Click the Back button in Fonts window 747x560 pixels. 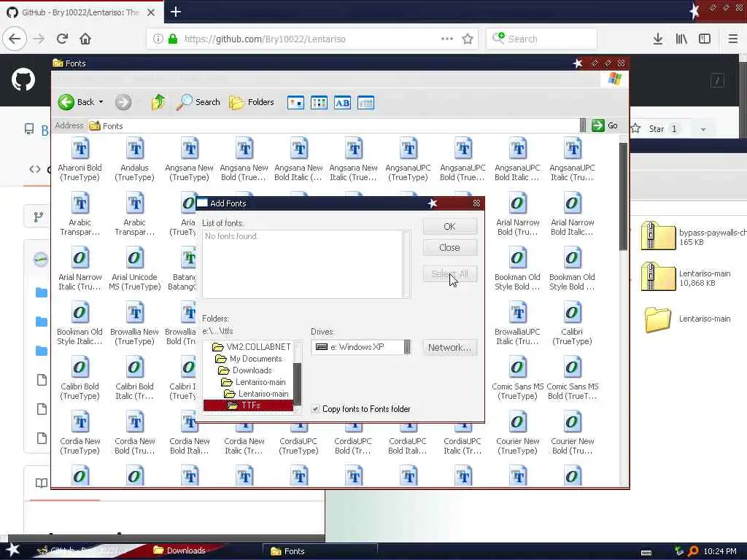coord(76,102)
